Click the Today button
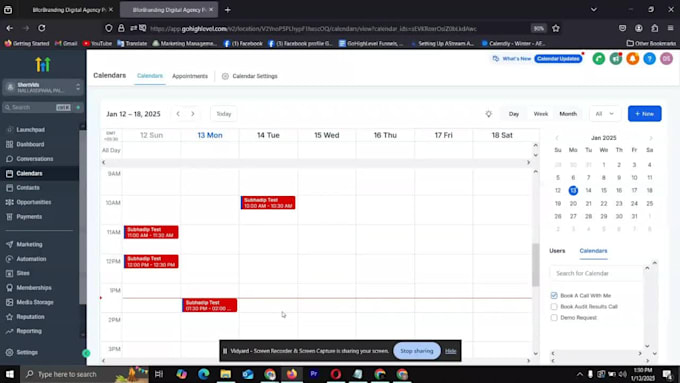The image size is (680, 383). [x=223, y=114]
